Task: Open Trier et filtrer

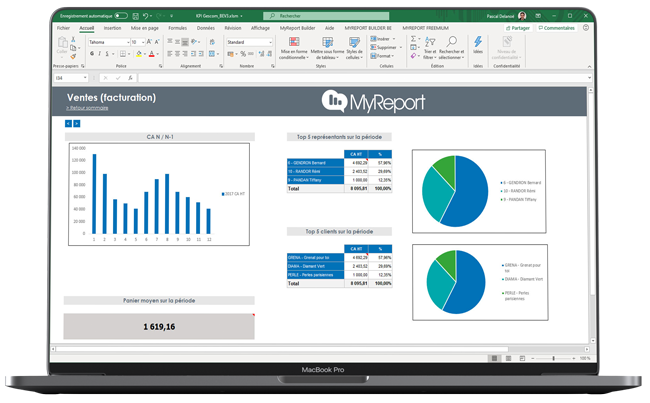Action: click(430, 48)
